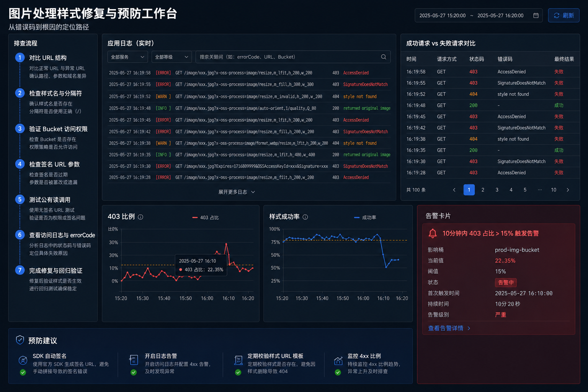Select the step 5 circle for 测试公有读调用

(x=20, y=199)
